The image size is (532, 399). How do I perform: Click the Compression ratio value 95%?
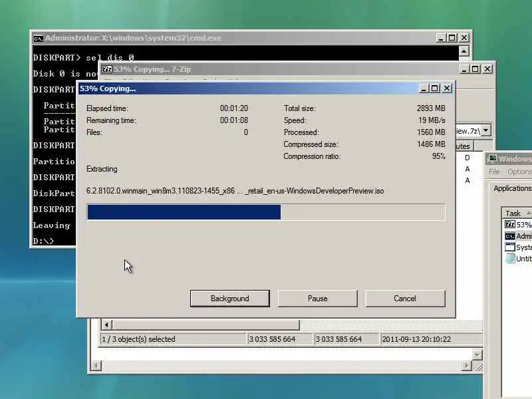[438, 156]
